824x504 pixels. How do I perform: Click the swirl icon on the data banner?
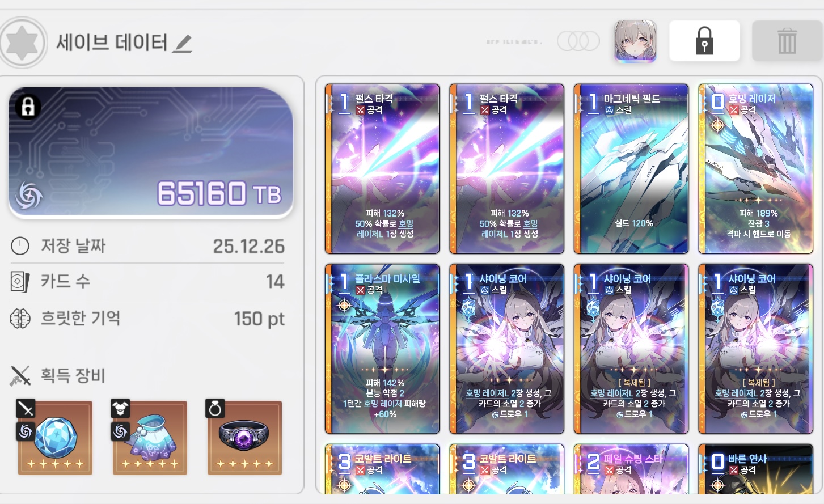29,196
